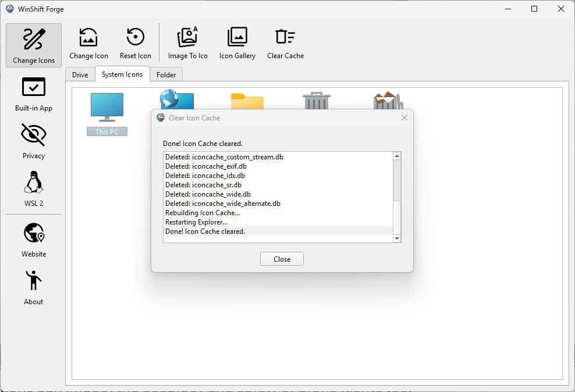The height and width of the screenshot is (392, 575).
Task: Open the WSL 2 penguin section
Action: [34, 188]
